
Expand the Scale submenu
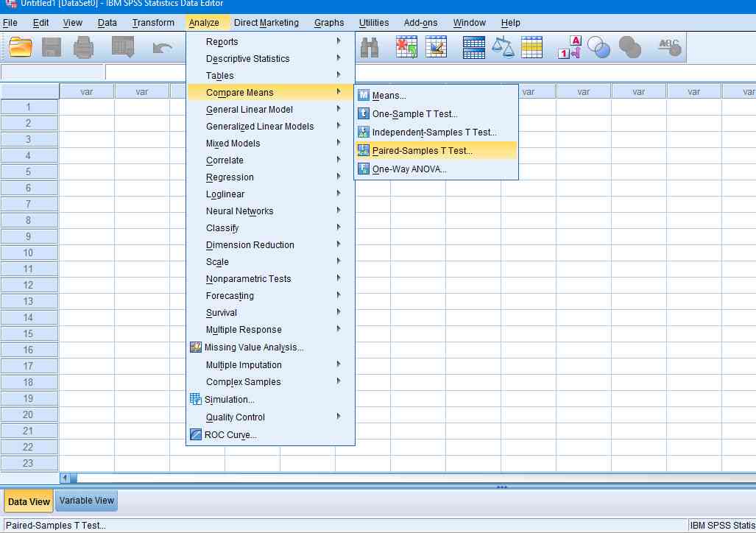[x=270, y=262]
